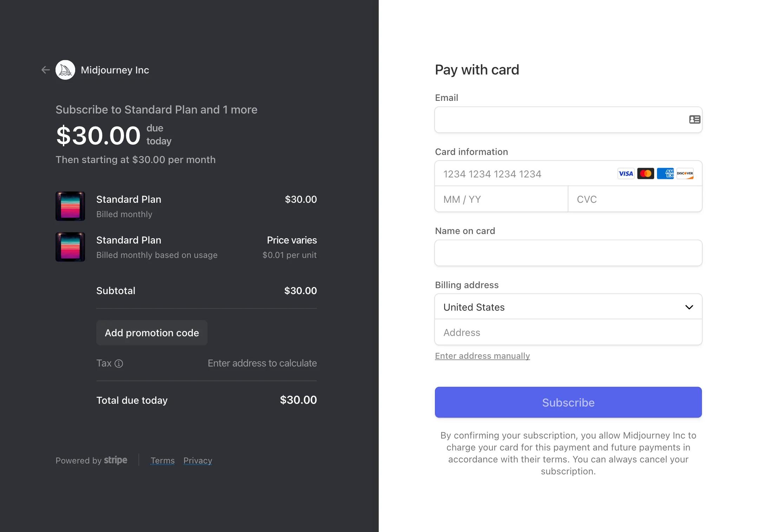Click the first Standard Plan thumbnail
The width and height of the screenshot is (768, 532).
pos(70,206)
